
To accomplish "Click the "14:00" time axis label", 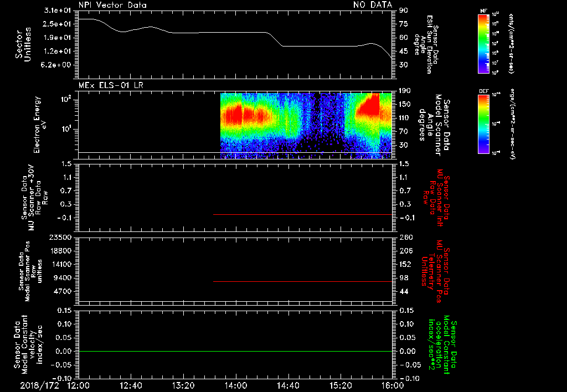I will coord(236,385).
